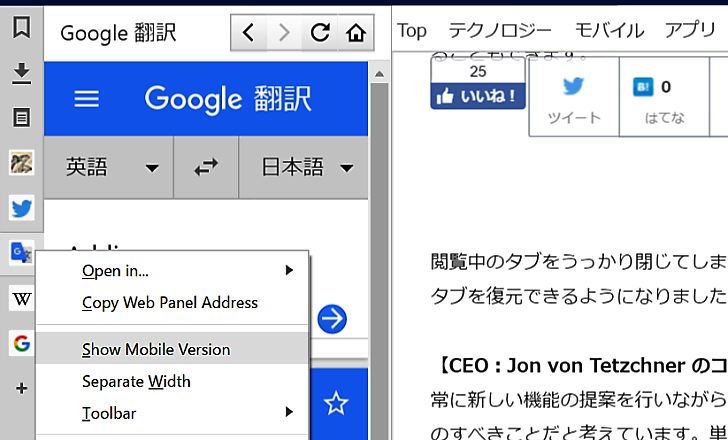Open the 英語 source language dropdown
This screenshot has height=440, width=728.
[109, 167]
